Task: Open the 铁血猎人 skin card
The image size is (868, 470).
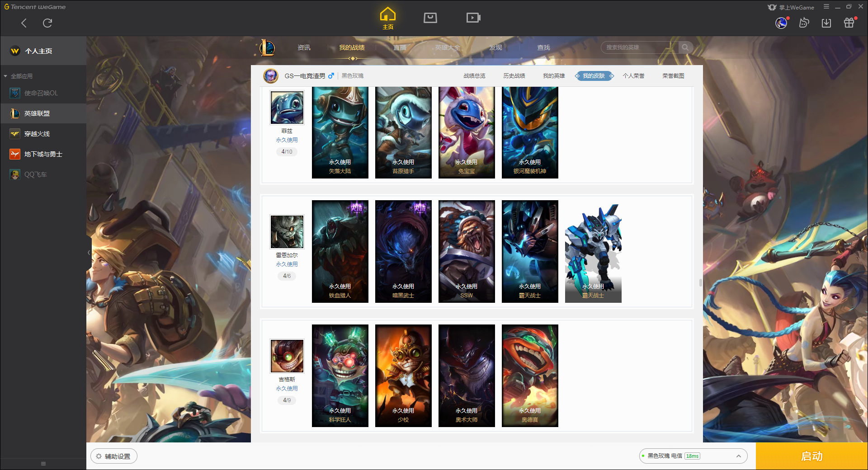Action: coord(340,251)
